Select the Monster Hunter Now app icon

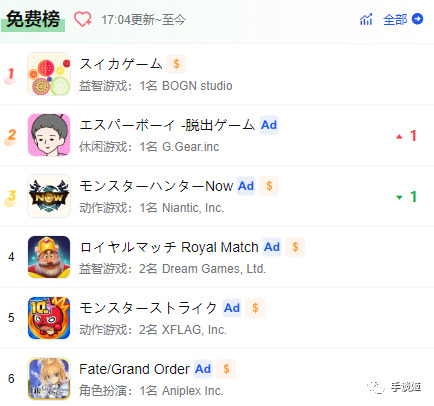pyautogui.click(x=49, y=196)
